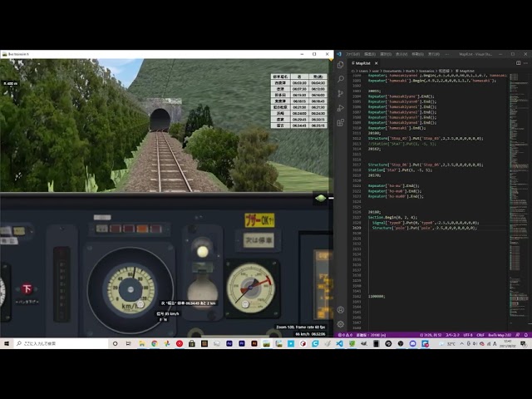The height and width of the screenshot is (399, 532).
Task: Click the line with 1100000;
Action: [x=377, y=297]
